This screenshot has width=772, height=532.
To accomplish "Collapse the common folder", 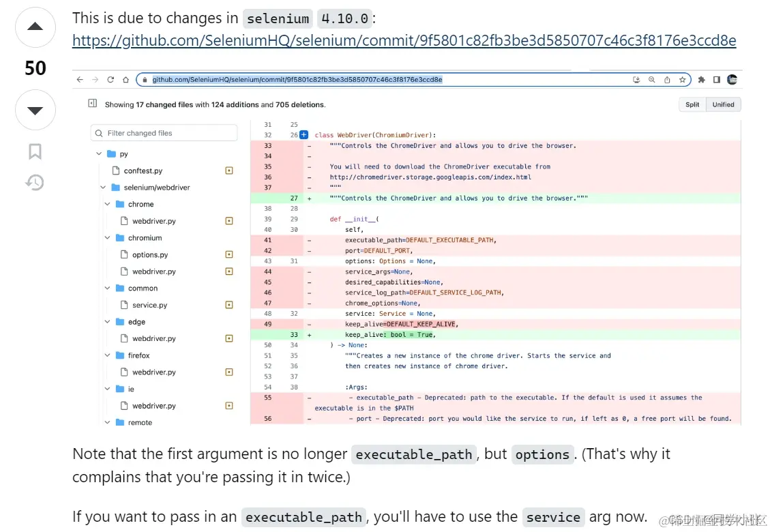I will click(x=107, y=288).
